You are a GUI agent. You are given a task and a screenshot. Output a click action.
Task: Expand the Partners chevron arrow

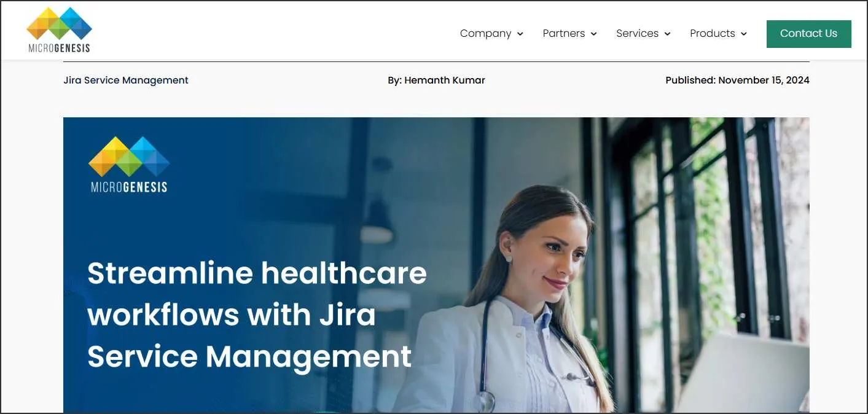[x=594, y=34]
